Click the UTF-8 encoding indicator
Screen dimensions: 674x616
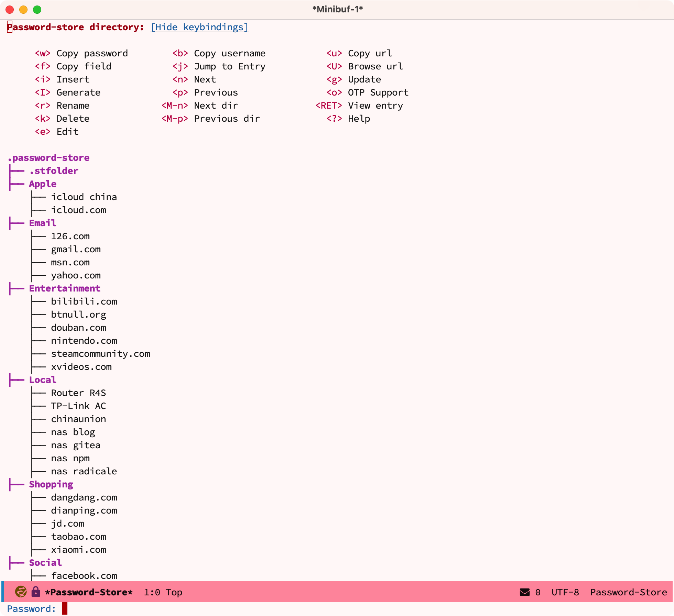(565, 592)
